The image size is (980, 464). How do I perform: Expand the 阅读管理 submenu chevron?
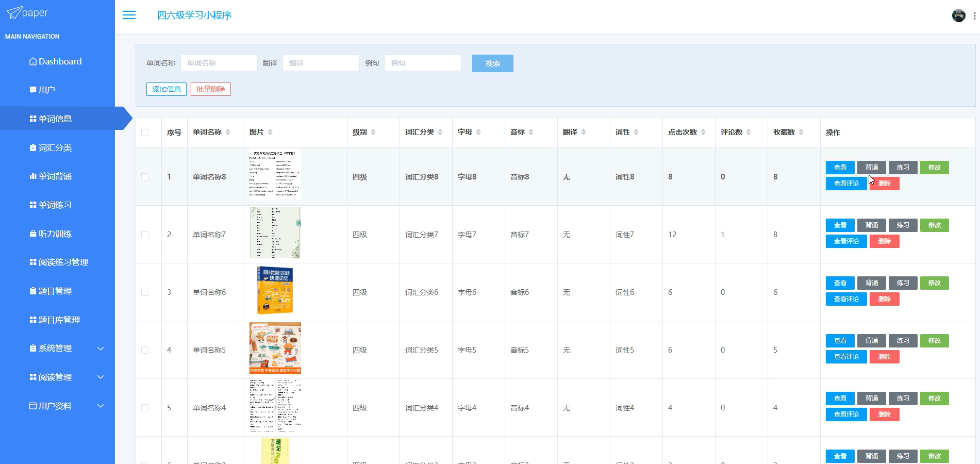(x=101, y=377)
